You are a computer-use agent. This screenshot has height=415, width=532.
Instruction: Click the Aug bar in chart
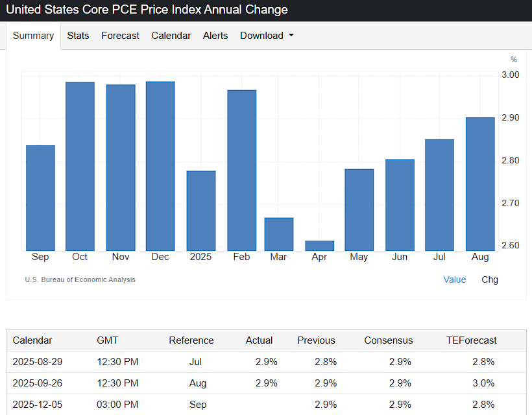pyautogui.click(x=480, y=184)
